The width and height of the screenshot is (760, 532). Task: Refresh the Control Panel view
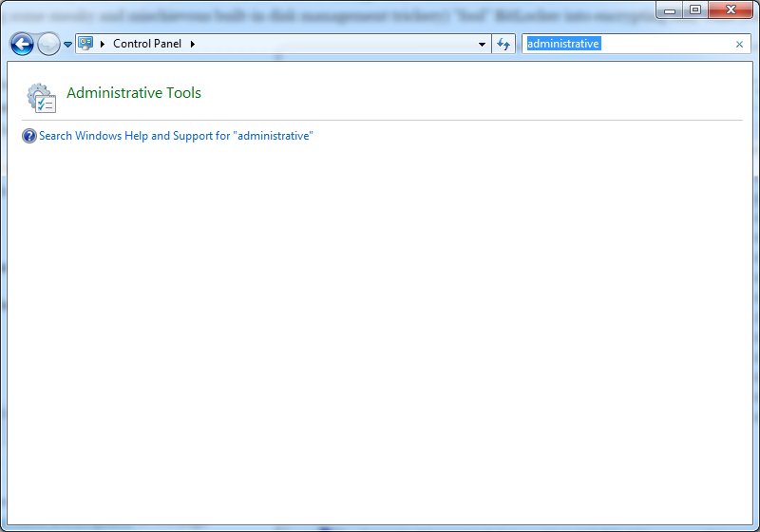(x=503, y=44)
